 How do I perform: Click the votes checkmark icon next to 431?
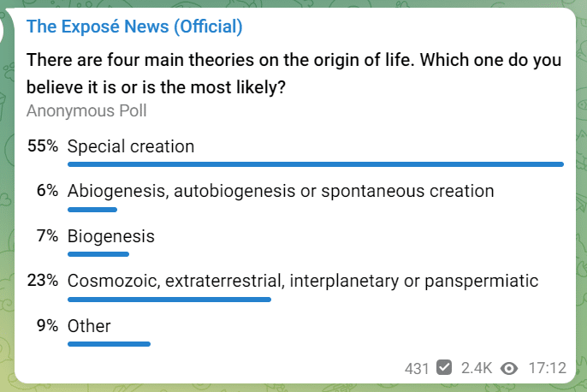pyautogui.click(x=444, y=367)
